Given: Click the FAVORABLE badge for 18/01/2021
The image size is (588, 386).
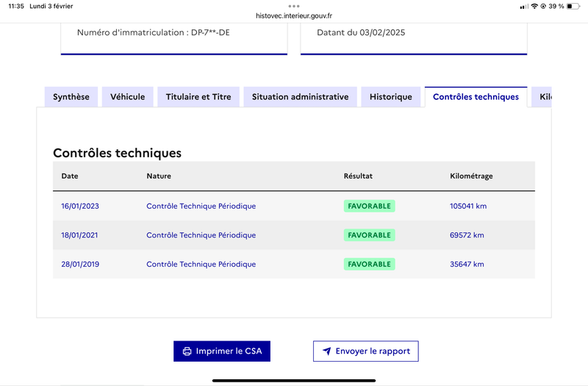Looking at the screenshot, I should point(370,235).
